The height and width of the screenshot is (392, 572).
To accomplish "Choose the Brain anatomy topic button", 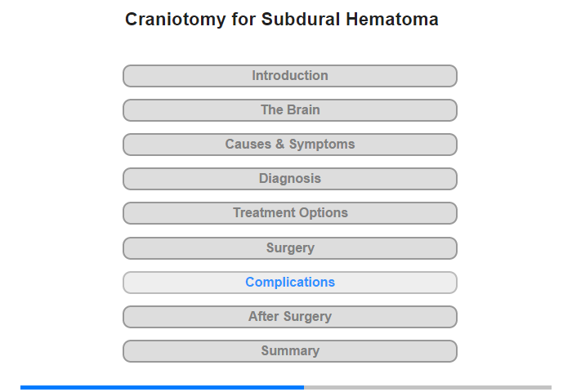I will click(290, 110).
